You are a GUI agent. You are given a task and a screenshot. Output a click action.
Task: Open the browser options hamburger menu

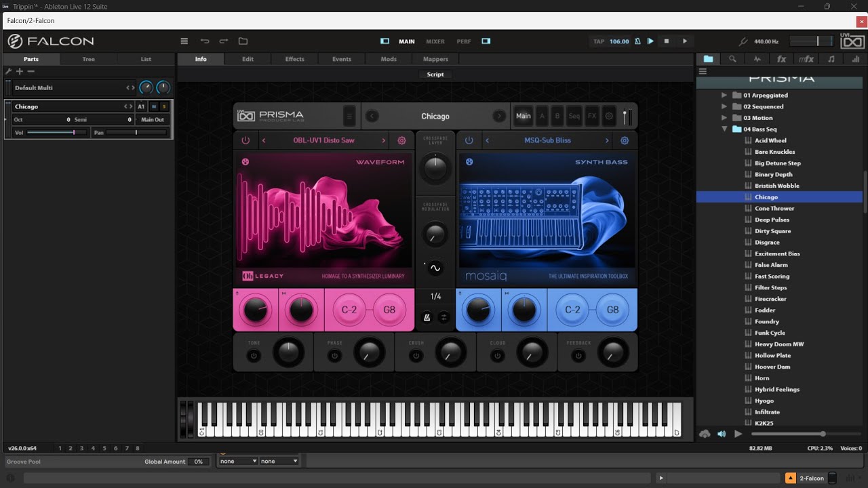tap(703, 71)
